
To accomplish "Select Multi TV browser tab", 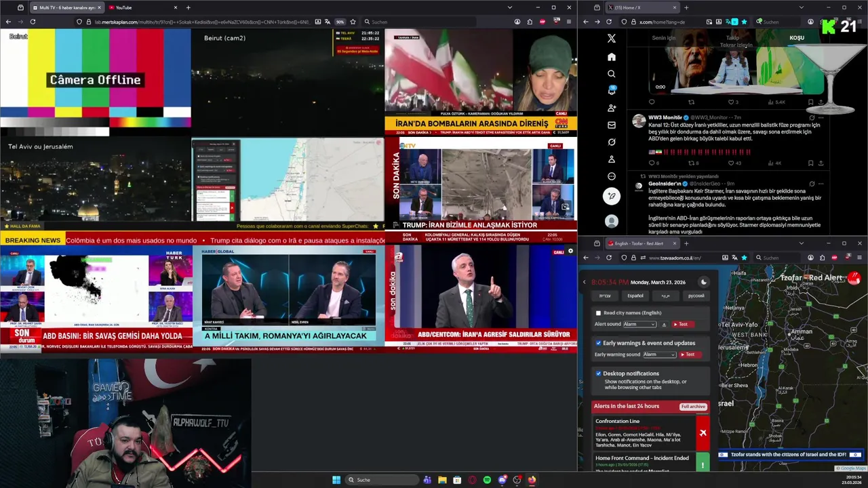I will point(66,7).
